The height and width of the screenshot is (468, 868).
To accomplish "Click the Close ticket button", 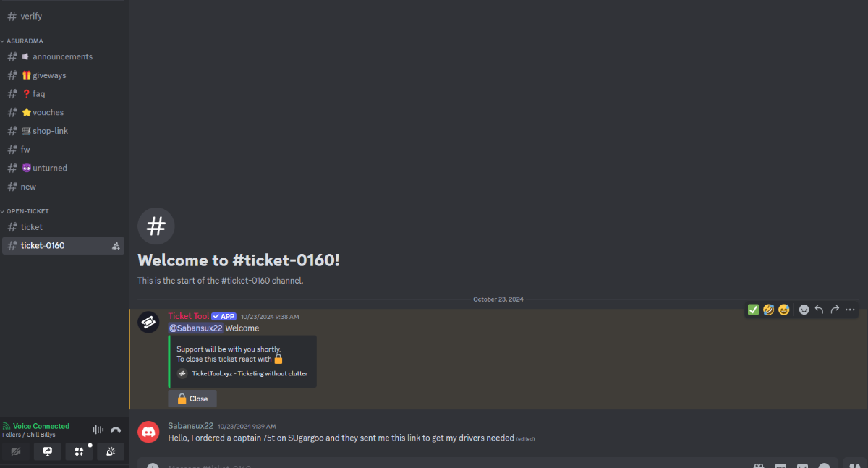I will pyautogui.click(x=192, y=399).
